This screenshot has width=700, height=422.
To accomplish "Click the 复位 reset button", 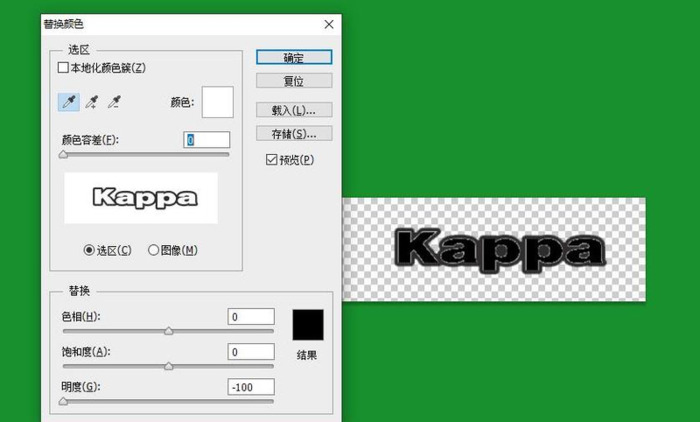I will pos(293,81).
